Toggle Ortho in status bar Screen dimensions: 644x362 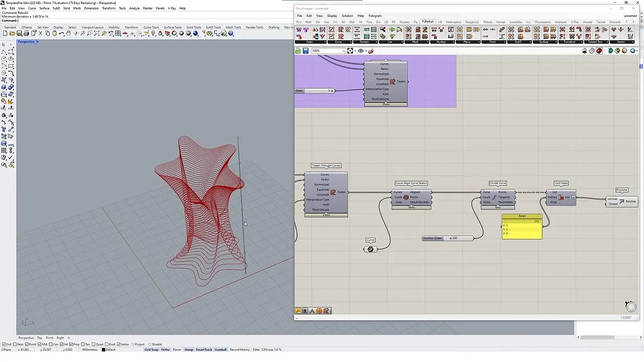point(166,349)
